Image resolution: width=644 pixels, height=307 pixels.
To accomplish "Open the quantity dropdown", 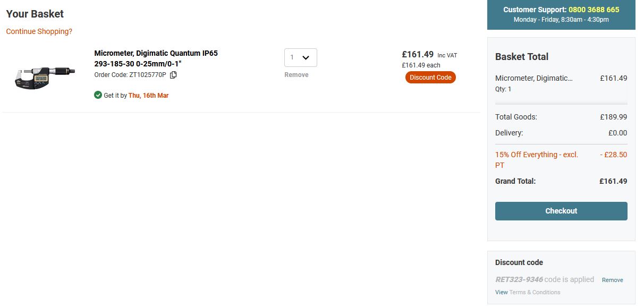I will click(x=301, y=57).
